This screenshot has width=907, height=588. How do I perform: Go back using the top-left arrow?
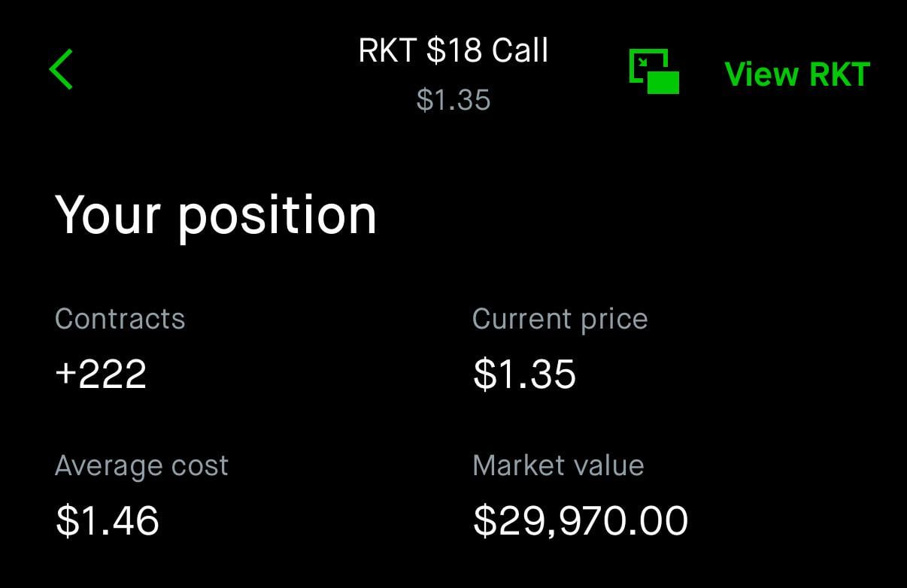tap(61, 70)
